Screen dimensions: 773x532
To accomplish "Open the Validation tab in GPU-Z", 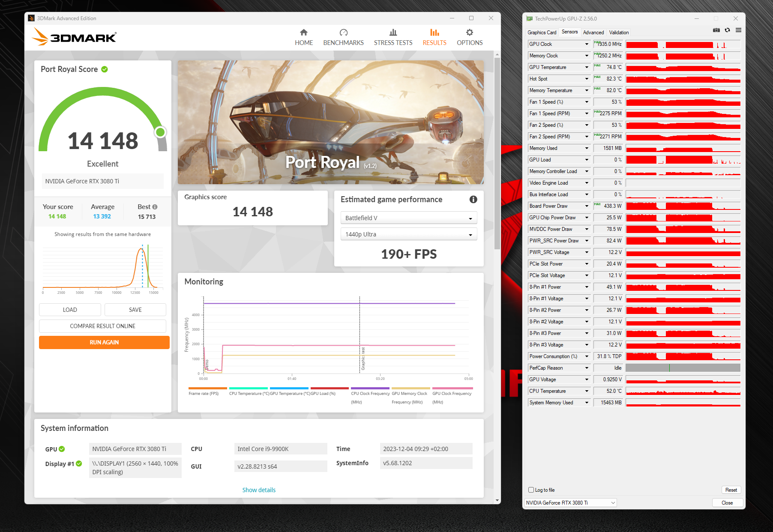I will coord(619,33).
